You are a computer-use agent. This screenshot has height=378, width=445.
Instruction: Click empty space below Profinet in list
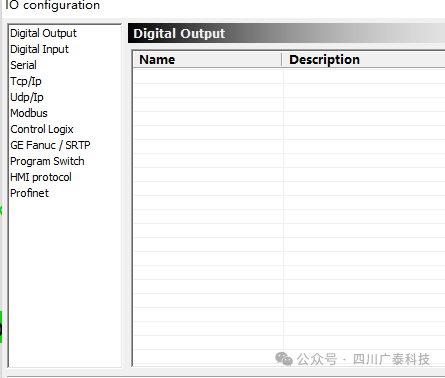65,283
